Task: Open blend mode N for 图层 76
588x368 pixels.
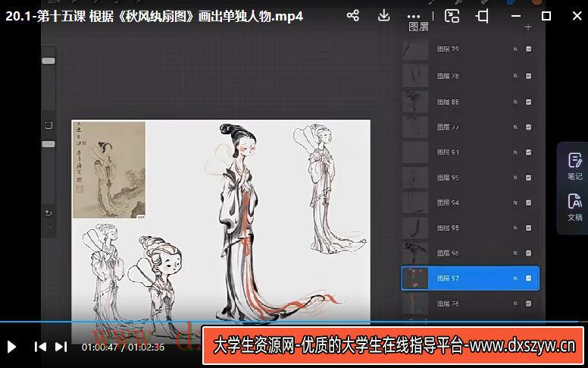Action: point(514,303)
